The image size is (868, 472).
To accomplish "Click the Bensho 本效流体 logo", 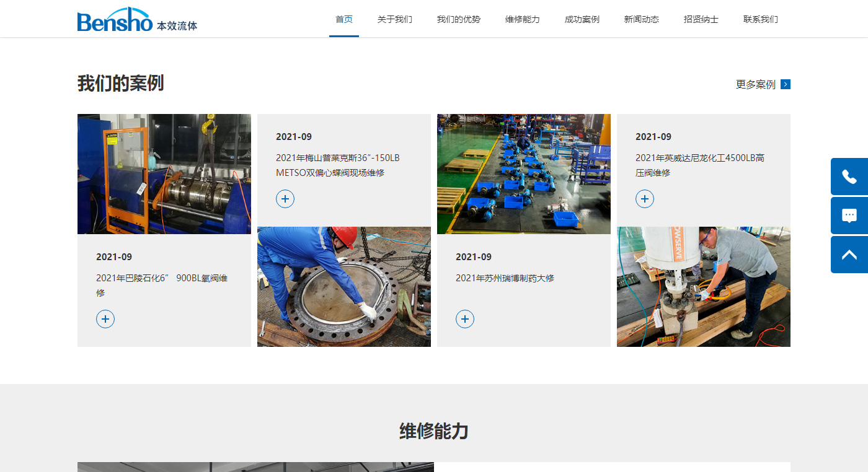I will coord(137,20).
